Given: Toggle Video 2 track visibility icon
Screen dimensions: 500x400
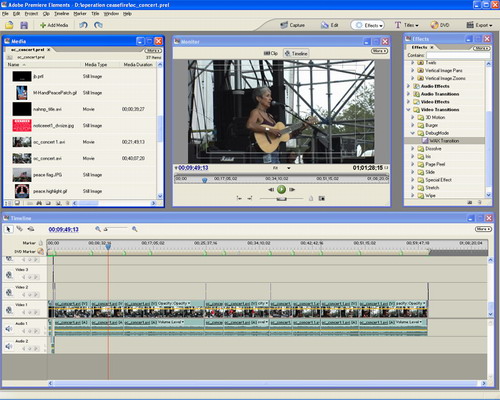Looking at the screenshot, I should [x=9, y=292].
